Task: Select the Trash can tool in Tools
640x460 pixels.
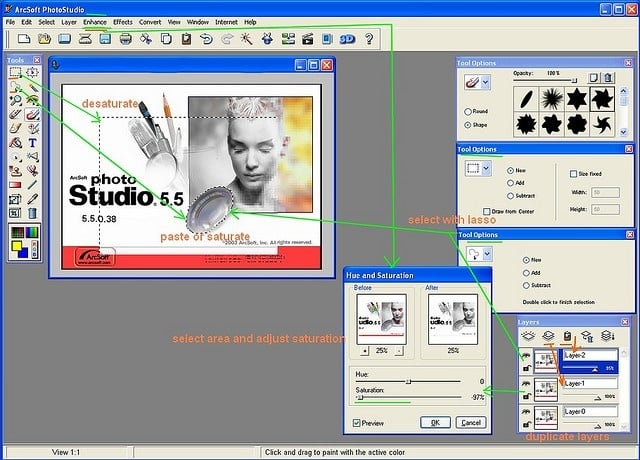Action: 33,213
